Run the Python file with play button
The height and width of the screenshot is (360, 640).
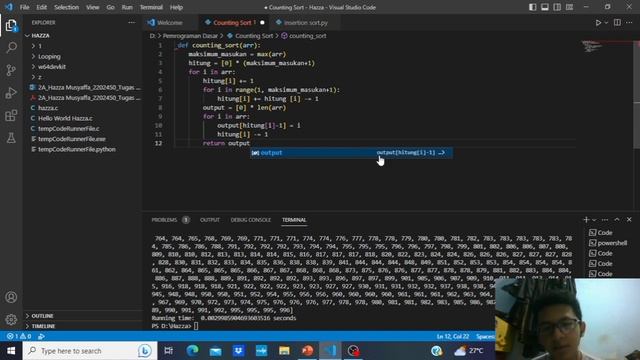point(598,23)
